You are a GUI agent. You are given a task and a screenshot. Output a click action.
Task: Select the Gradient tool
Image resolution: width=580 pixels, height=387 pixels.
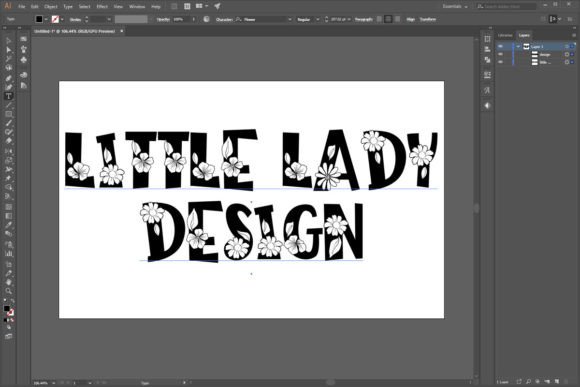(8, 216)
